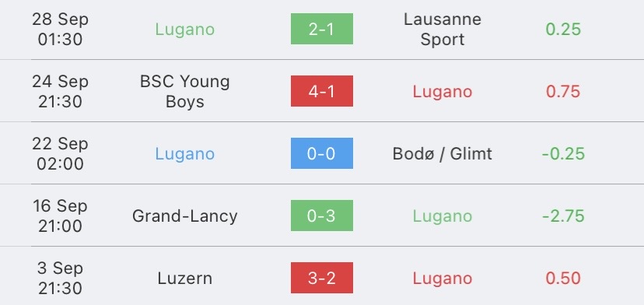Open Bodø / Glimt team link

pos(443,154)
